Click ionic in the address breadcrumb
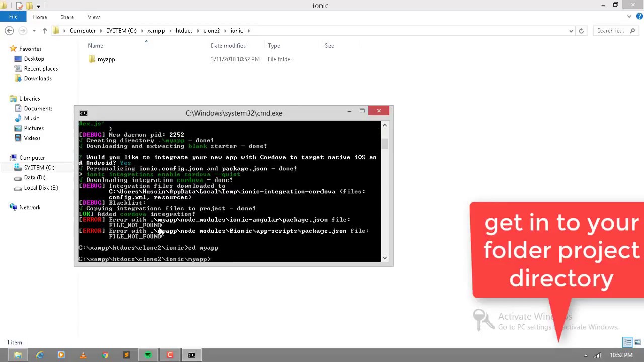The image size is (644, 362). click(237, 31)
